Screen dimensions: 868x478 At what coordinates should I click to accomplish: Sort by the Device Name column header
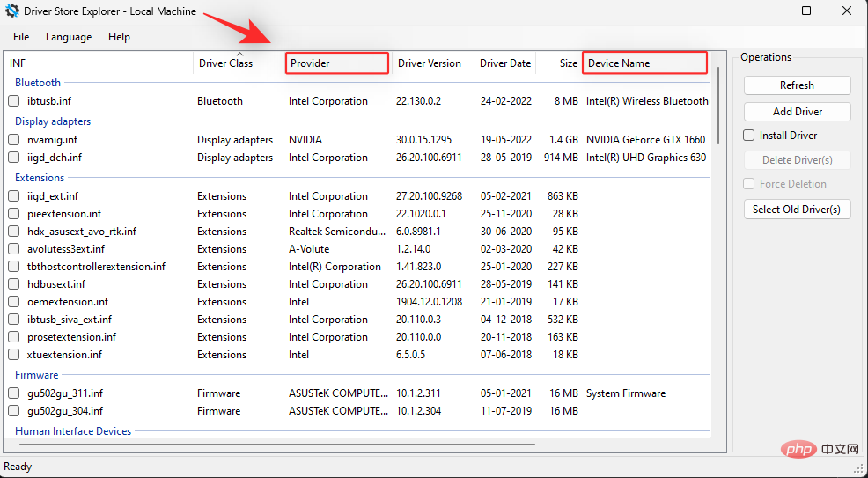(x=645, y=63)
